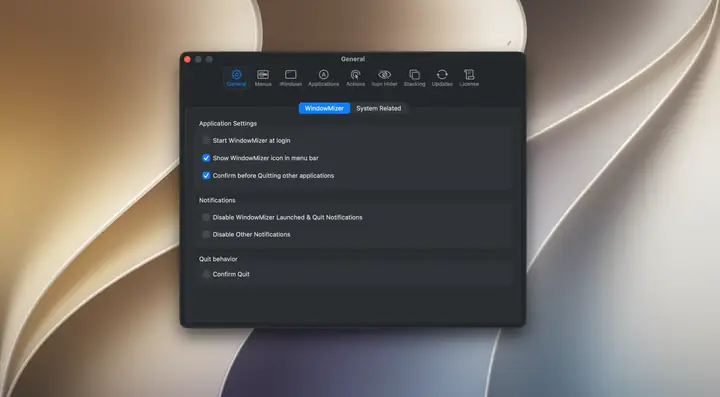Check Disable Other Notifications
Screen dimensions: 720x397
pos(206,234)
